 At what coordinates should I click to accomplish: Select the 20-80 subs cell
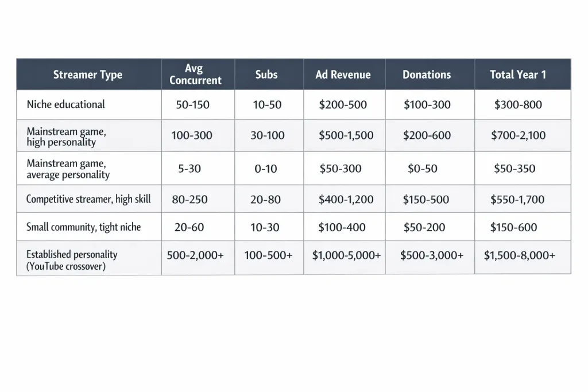click(x=266, y=200)
